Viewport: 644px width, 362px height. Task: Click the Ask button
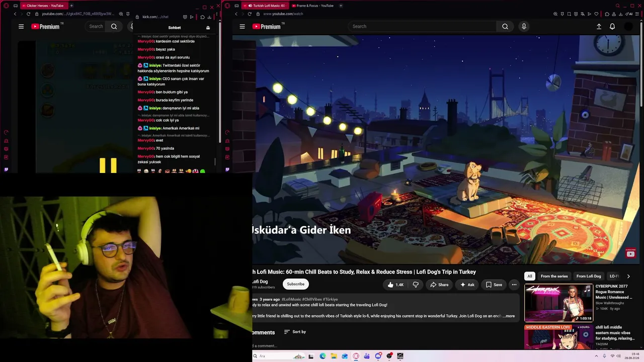467,285
